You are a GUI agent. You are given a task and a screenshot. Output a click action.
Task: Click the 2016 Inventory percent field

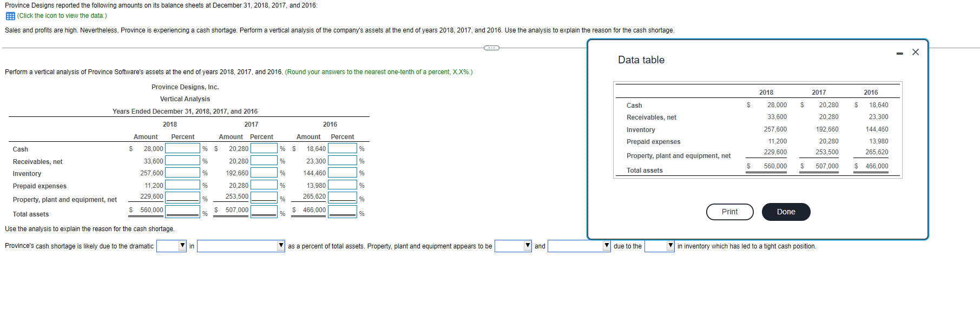click(343, 173)
